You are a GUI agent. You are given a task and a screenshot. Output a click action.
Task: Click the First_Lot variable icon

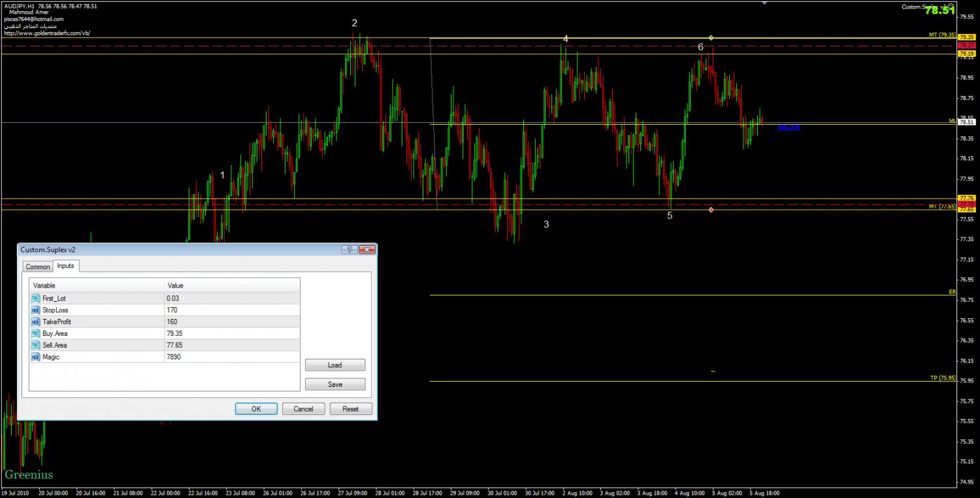click(x=35, y=298)
